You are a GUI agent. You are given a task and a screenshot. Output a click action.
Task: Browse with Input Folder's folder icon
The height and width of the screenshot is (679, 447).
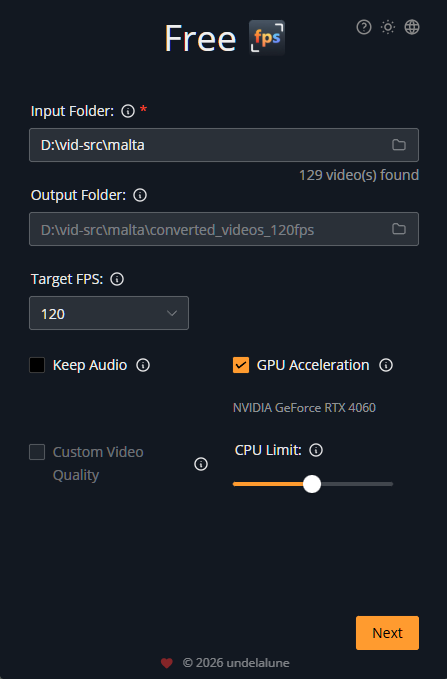pos(399,145)
